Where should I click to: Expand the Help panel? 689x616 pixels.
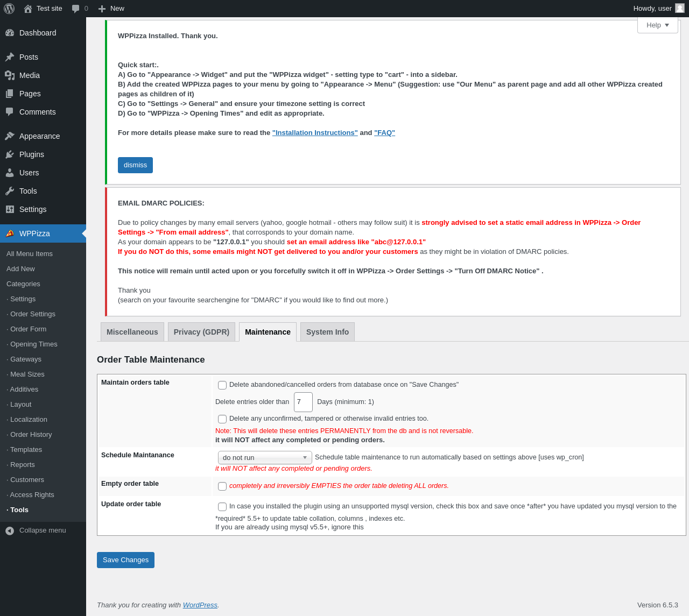(x=658, y=25)
